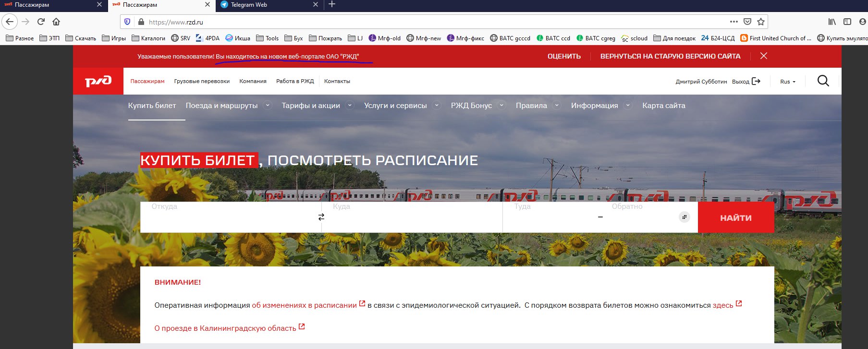Click the ОЦЕНИТЬ button in banner

[x=564, y=56]
